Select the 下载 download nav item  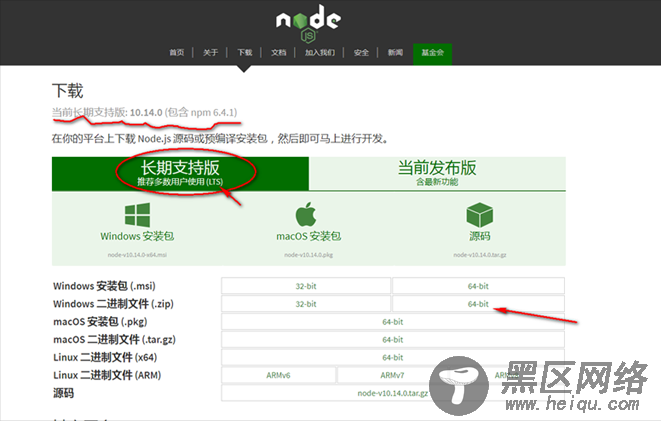click(245, 53)
